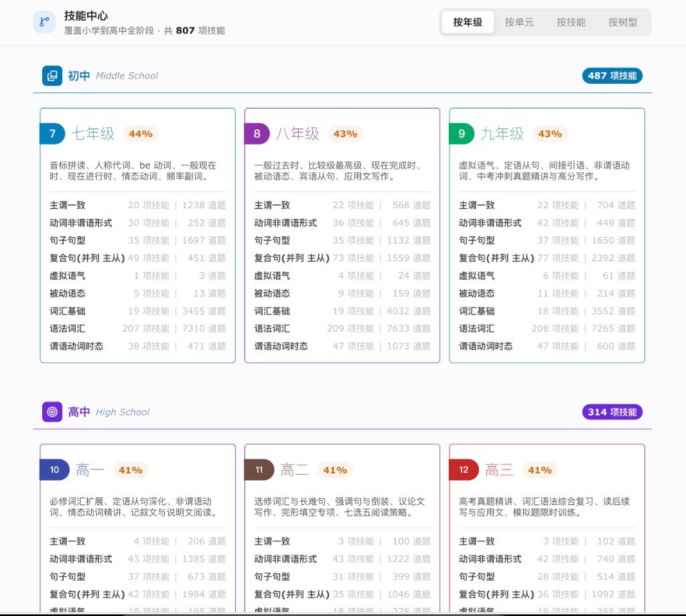Open the 高三 card title
686x616 pixels.
point(499,470)
